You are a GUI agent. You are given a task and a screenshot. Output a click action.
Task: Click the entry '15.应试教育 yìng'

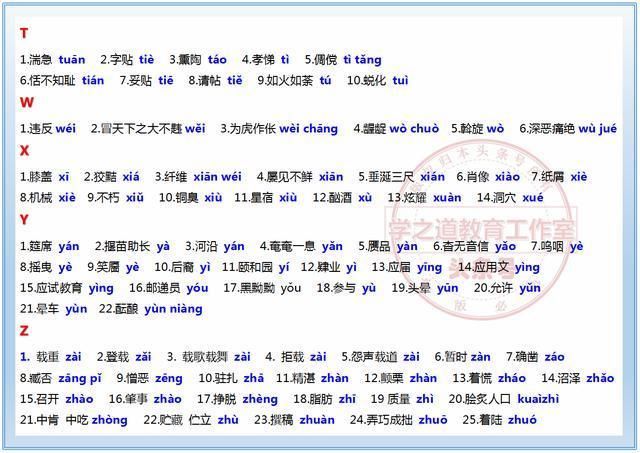pyautogui.click(x=67, y=288)
